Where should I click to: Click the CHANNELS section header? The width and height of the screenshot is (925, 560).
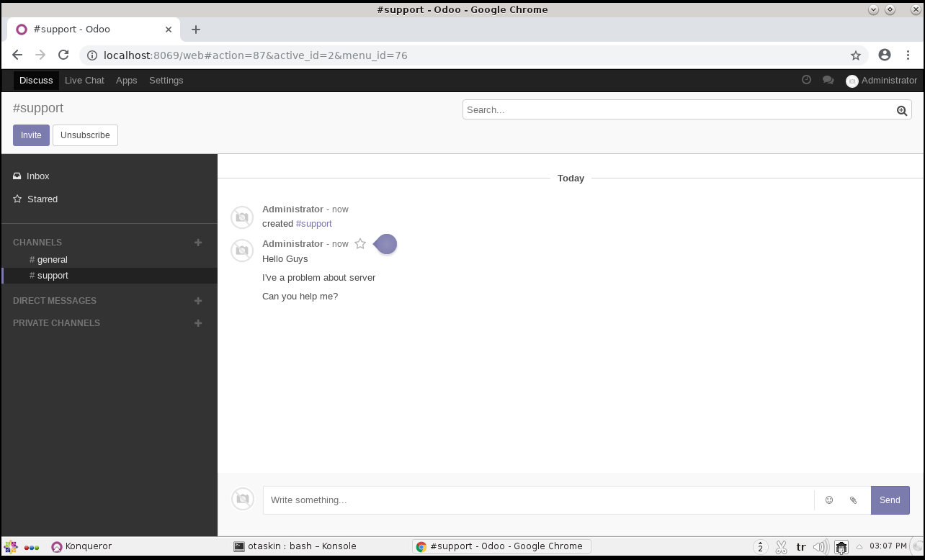[37, 243]
